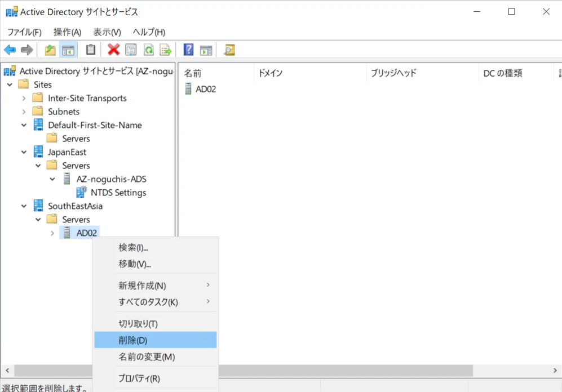Image resolution: width=562 pixels, height=392 pixels.
Task: Toggle the Show/Hide action pane icon
Action: coord(206,50)
